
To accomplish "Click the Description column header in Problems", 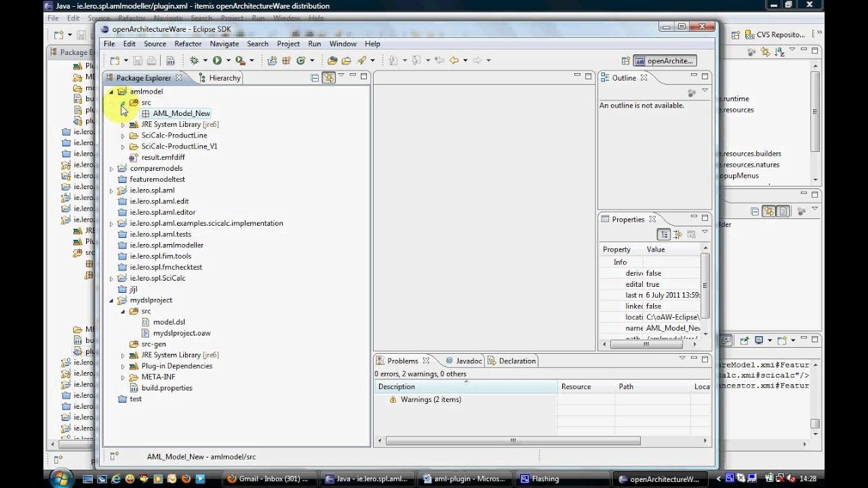I will click(465, 386).
